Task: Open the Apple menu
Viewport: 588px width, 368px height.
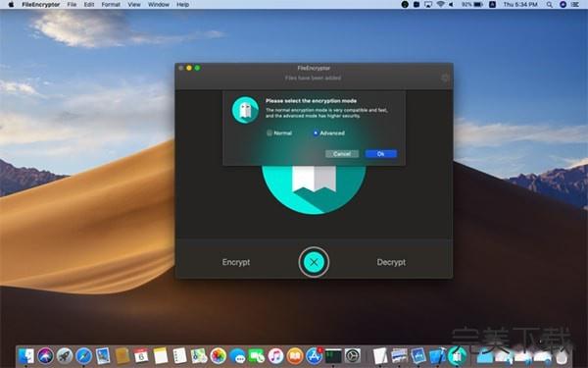Action: [11, 5]
